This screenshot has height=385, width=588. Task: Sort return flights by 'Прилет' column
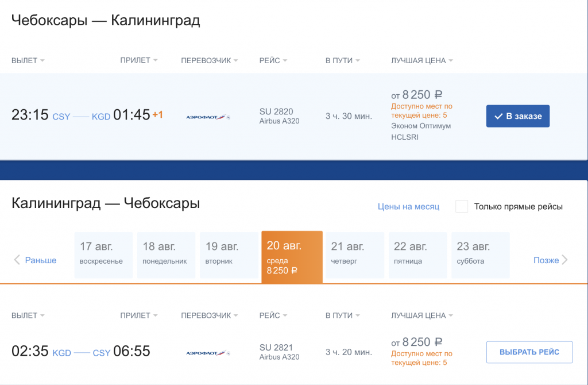[138, 315]
